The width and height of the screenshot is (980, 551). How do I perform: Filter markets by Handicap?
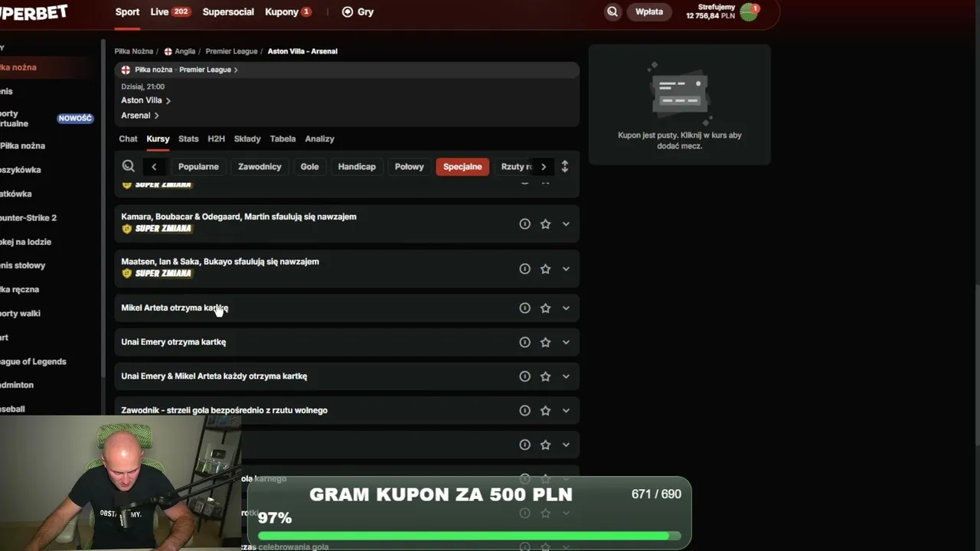coord(357,167)
